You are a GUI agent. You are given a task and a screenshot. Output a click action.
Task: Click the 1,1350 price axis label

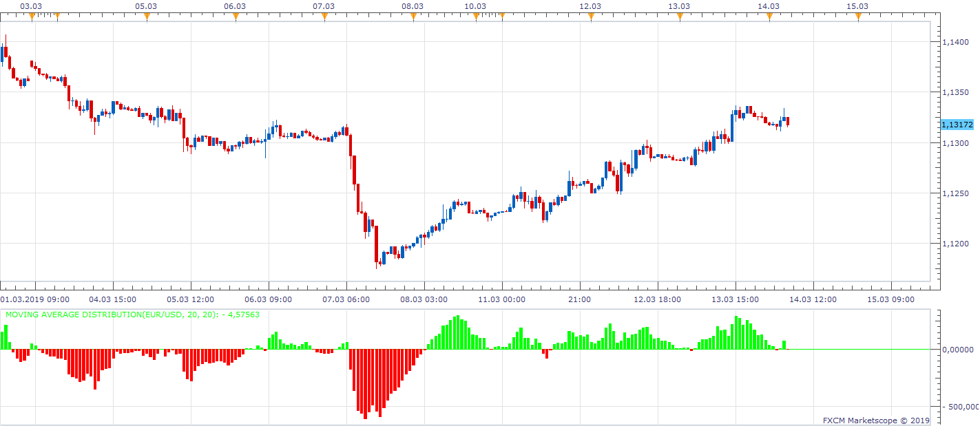955,92
